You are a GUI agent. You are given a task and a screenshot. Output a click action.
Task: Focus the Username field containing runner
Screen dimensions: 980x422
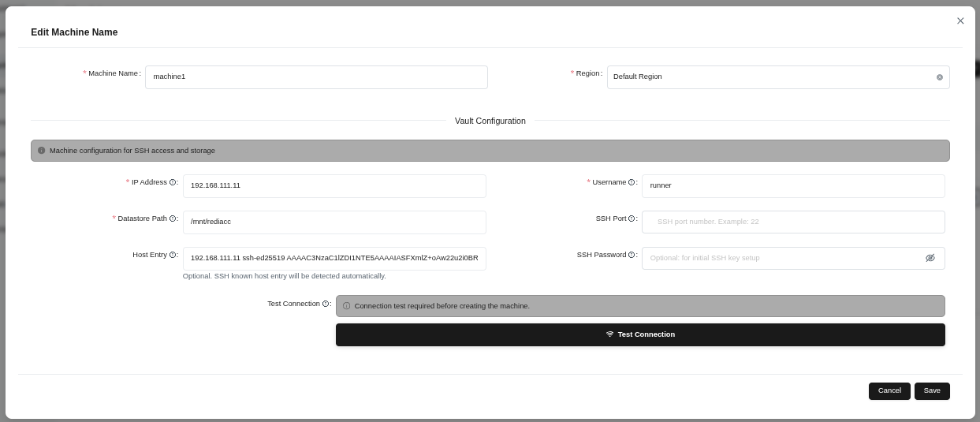coord(793,186)
